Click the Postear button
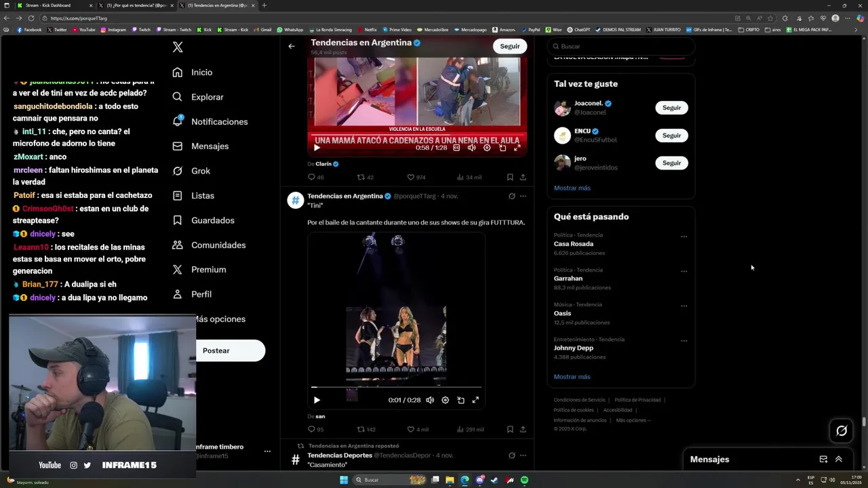This screenshot has width=868, height=488. coord(231,350)
